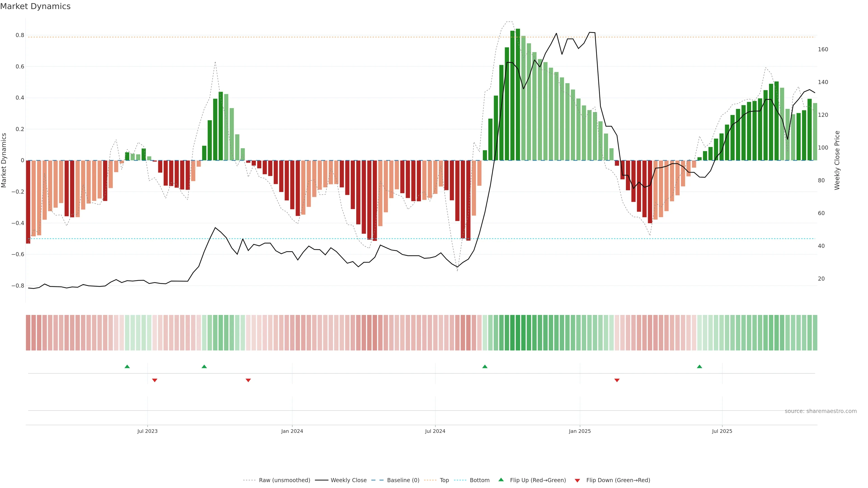Click the Weekly Close Price axis title

click(837, 160)
